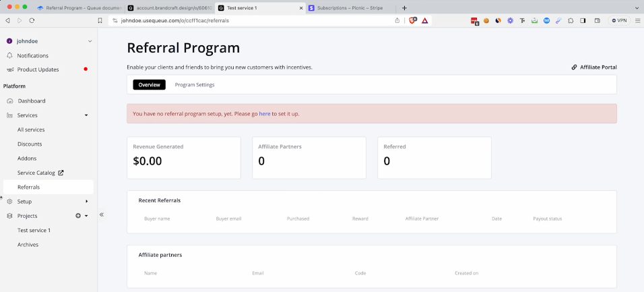
Task: Click Buyer email column header
Action: click(229, 218)
